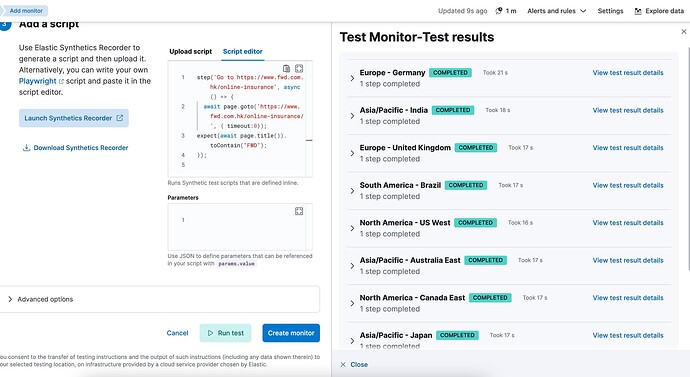Expand Asia/Pacific - Australia East result row
Viewport: 690px width, 377px height.
tap(352, 266)
